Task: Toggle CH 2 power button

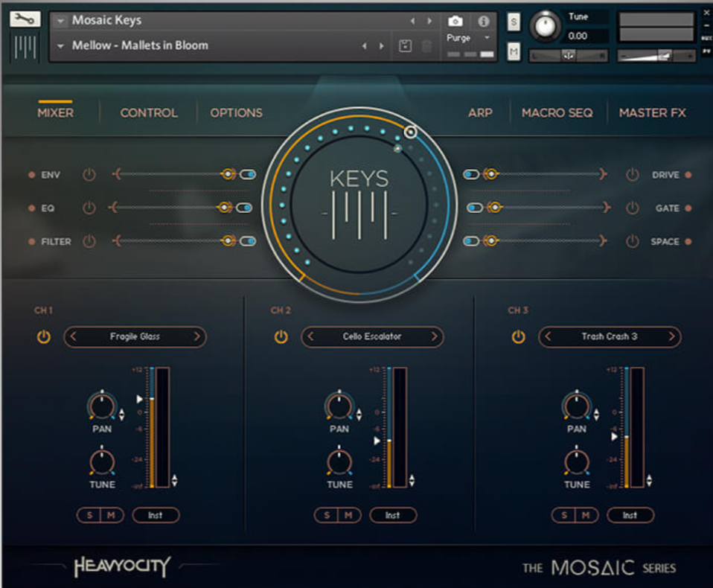Action: 281,337
